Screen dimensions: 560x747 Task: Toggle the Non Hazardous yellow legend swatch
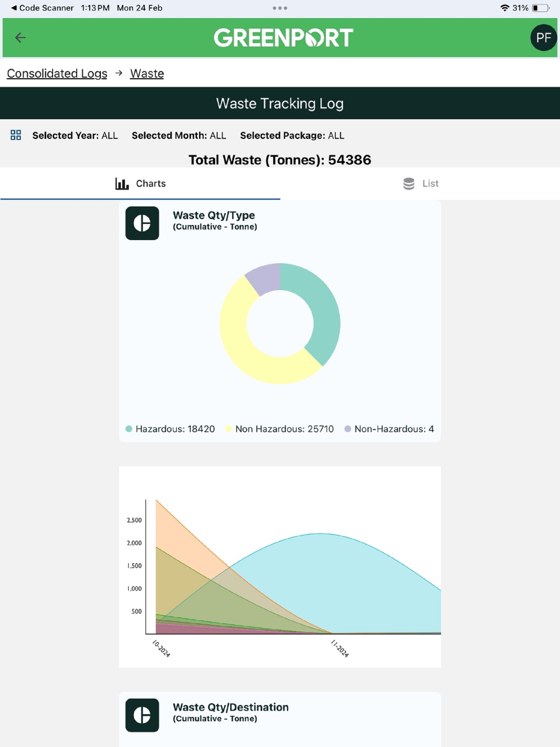point(228,429)
